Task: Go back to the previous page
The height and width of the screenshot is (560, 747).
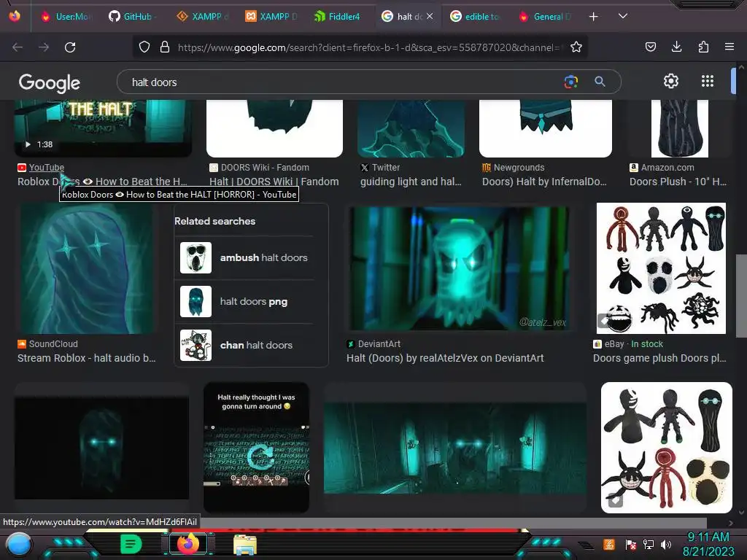Action: click(x=18, y=47)
